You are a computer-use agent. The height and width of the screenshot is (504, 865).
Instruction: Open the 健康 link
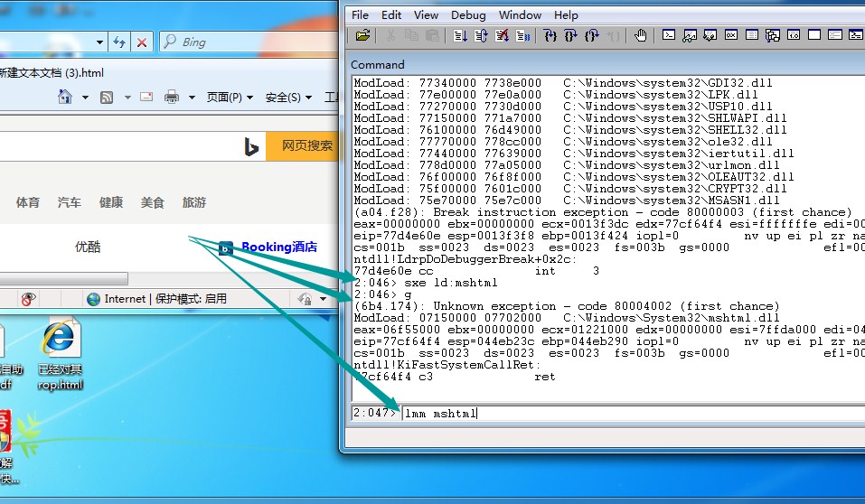(111, 202)
